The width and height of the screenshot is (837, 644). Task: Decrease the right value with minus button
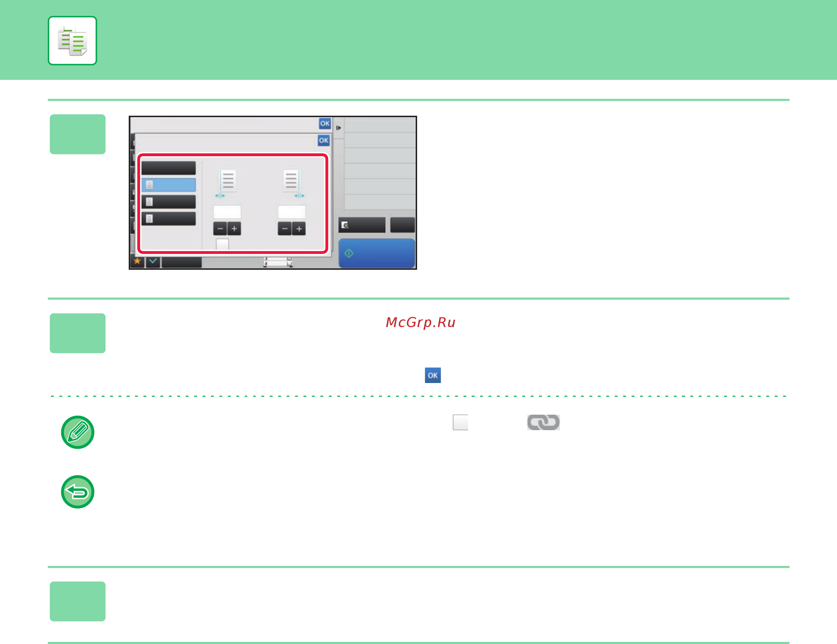point(285,229)
